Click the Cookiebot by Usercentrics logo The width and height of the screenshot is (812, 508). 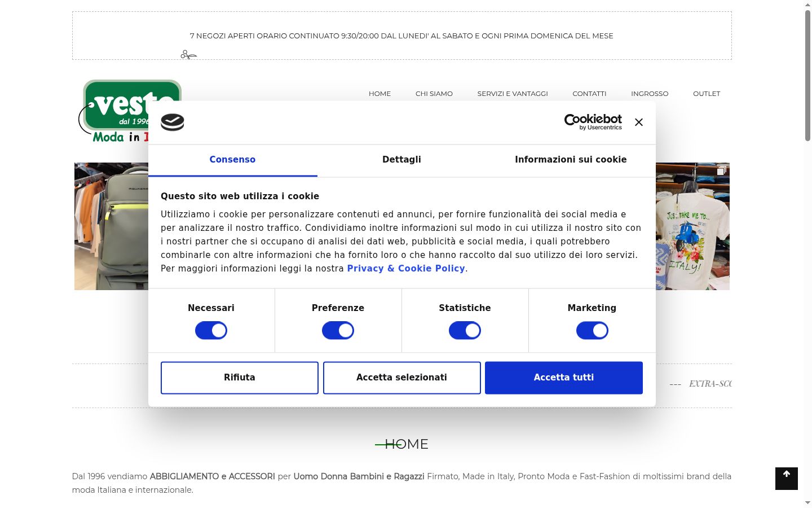pyautogui.click(x=593, y=122)
